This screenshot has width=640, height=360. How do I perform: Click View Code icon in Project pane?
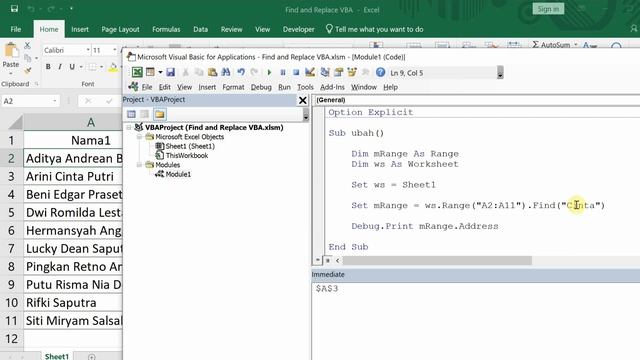point(131,114)
